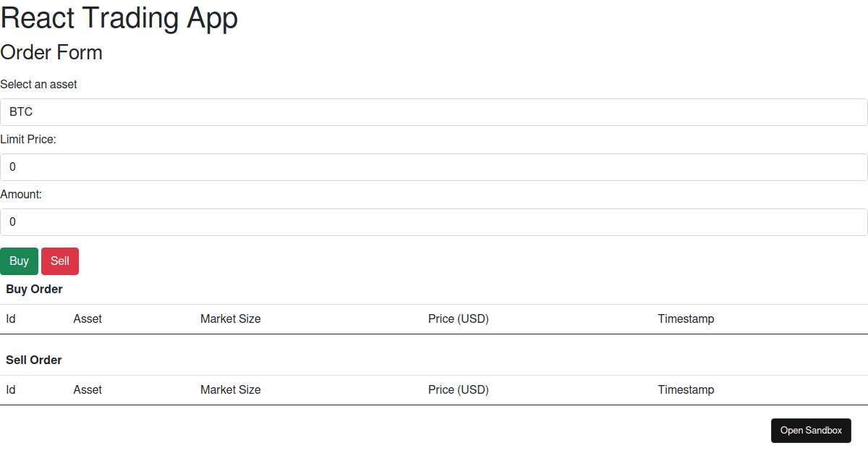Click the Id header in the Sell Order table
The image size is (868, 456).
[10, 389]
